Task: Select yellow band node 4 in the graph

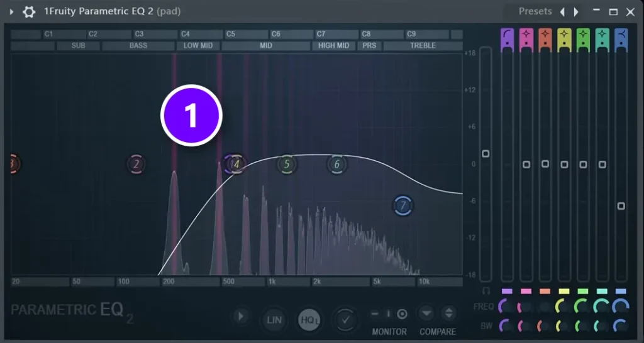Action: tap(236, 164)
